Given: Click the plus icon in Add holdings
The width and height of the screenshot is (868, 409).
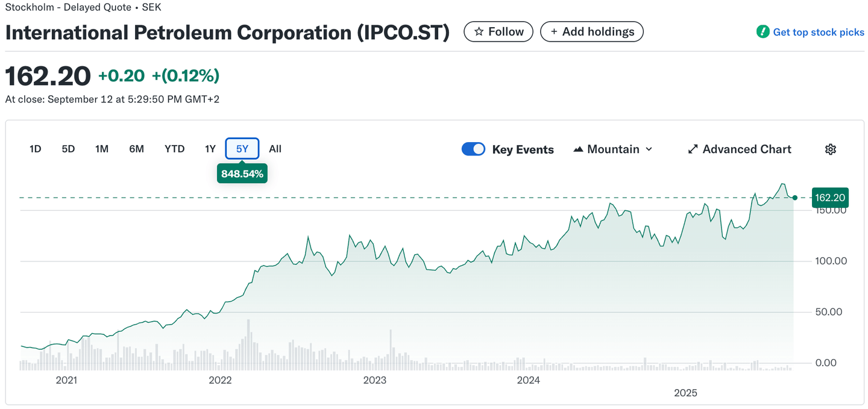Looking at the screenshot, I should (554, 32).
